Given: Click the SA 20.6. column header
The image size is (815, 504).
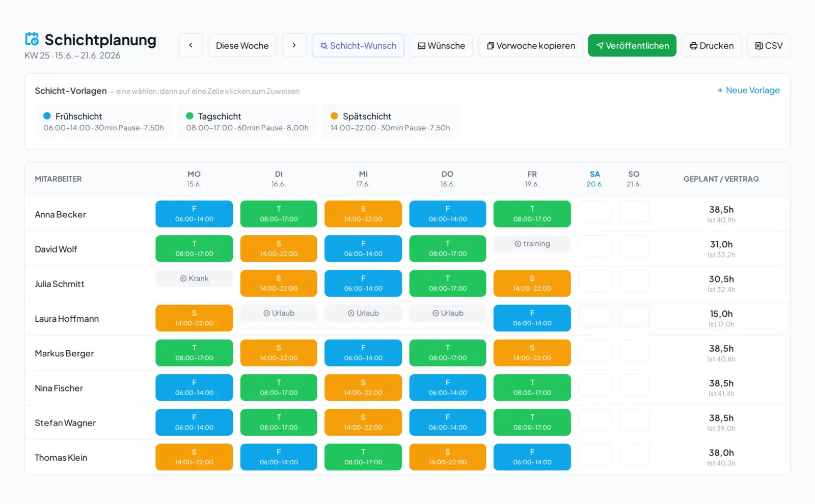Looking at the screenshot, I should pos(595,179).
